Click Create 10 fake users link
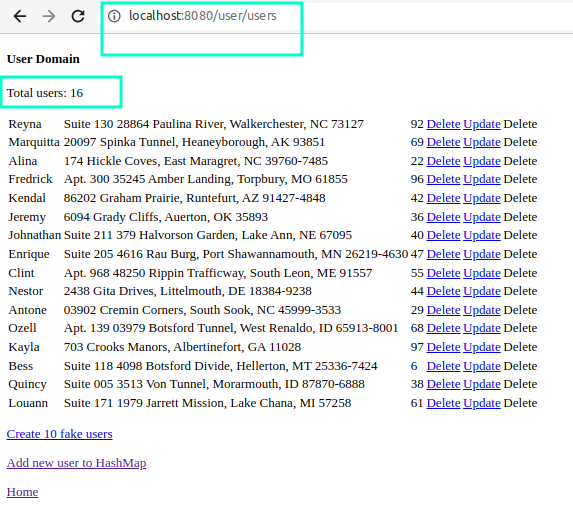Screen dimensions: 573x511 tap(60, 434)
